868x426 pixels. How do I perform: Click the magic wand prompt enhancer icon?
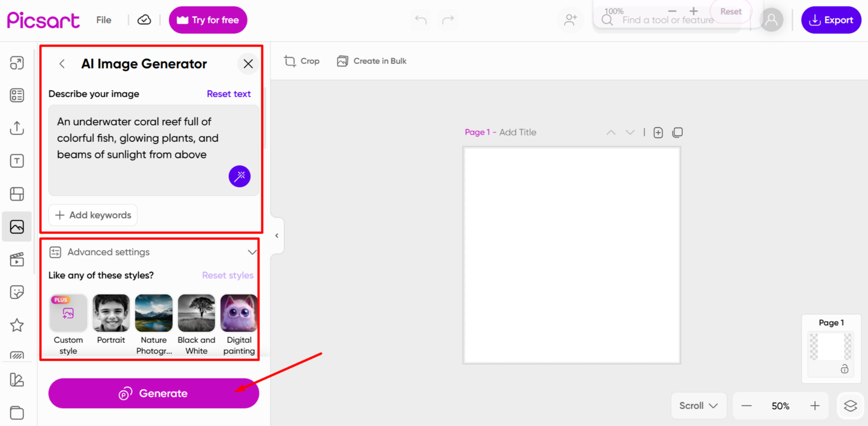coord(240,176)
